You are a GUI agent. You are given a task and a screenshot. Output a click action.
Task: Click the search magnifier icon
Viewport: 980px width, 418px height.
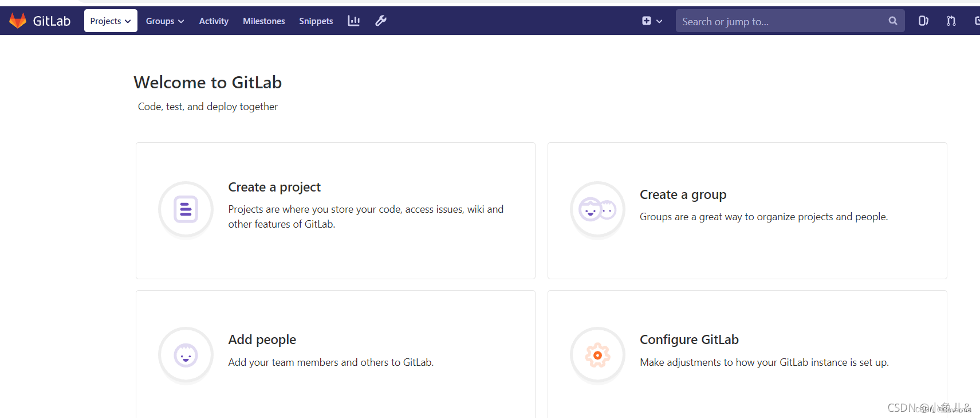tap(893, 21)
